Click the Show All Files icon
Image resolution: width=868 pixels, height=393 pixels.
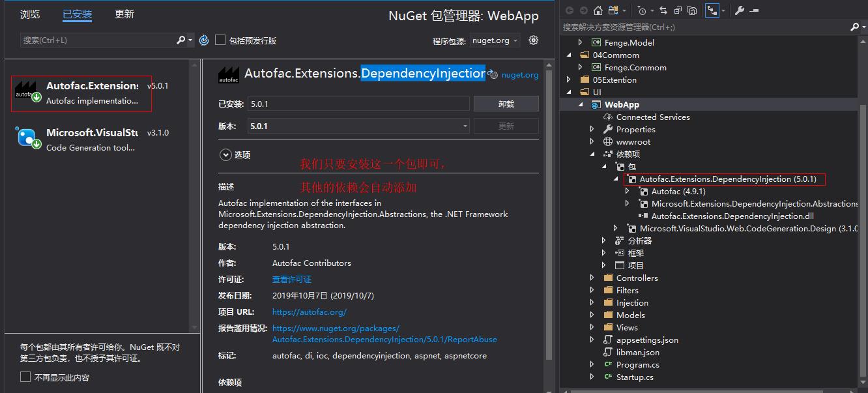692,10
